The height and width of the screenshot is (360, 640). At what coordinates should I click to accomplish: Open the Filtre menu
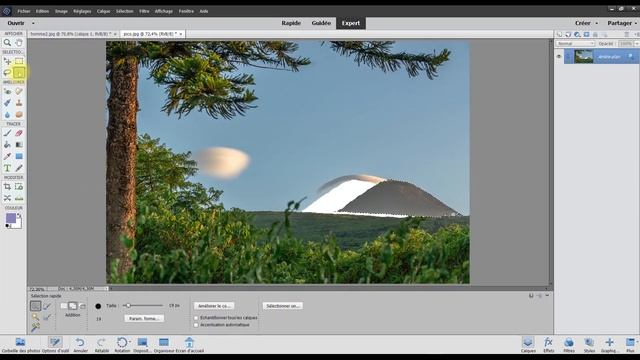pos(144,11)
